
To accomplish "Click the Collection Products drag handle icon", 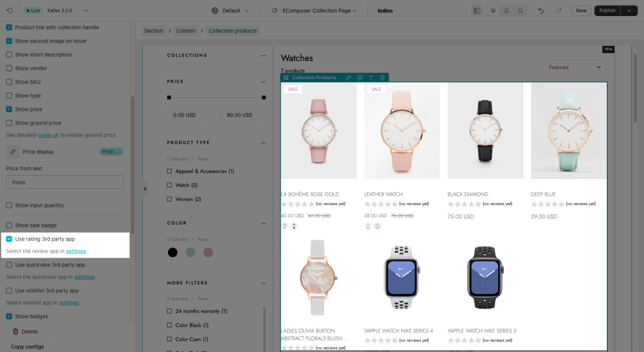I will click(286, 77).
